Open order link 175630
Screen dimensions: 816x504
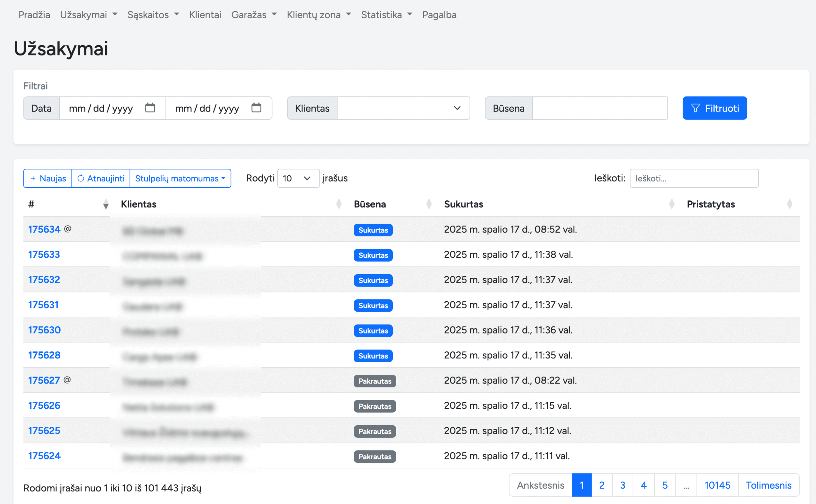(44, 330)
